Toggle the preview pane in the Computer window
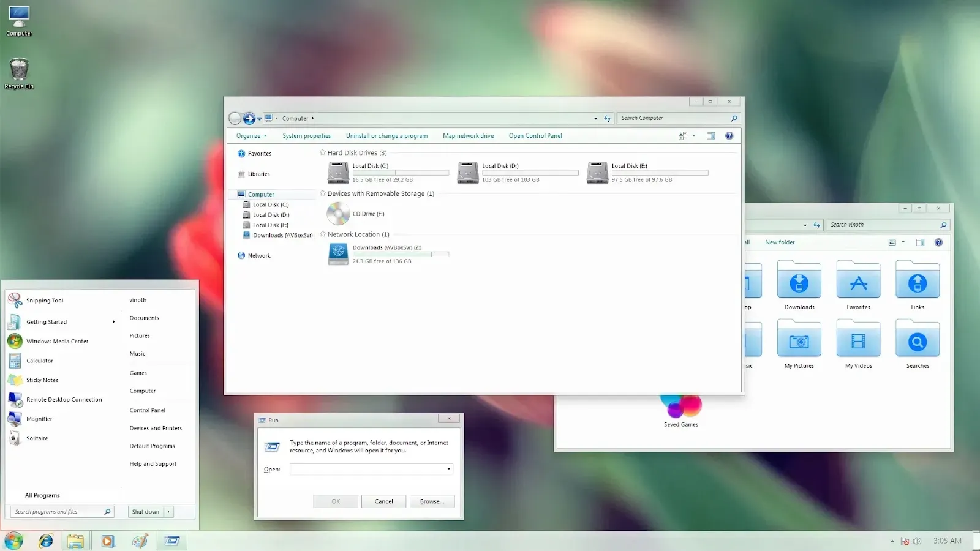The width and height of the screenshot is (980, 551). tap(710, 135)
